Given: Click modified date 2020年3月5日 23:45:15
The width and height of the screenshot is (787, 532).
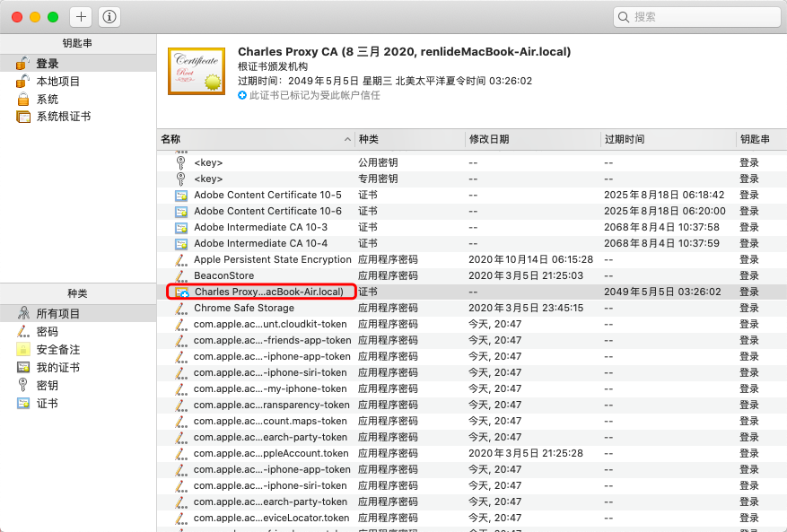Looking at the screenshot, I should click(x=526, y=308).
